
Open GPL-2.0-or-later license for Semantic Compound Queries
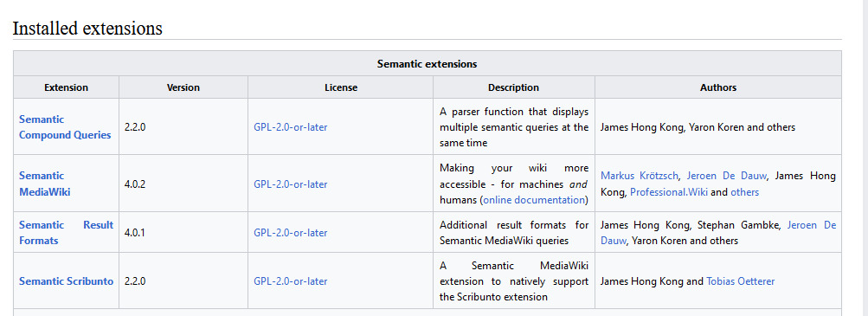pos(290,127)
